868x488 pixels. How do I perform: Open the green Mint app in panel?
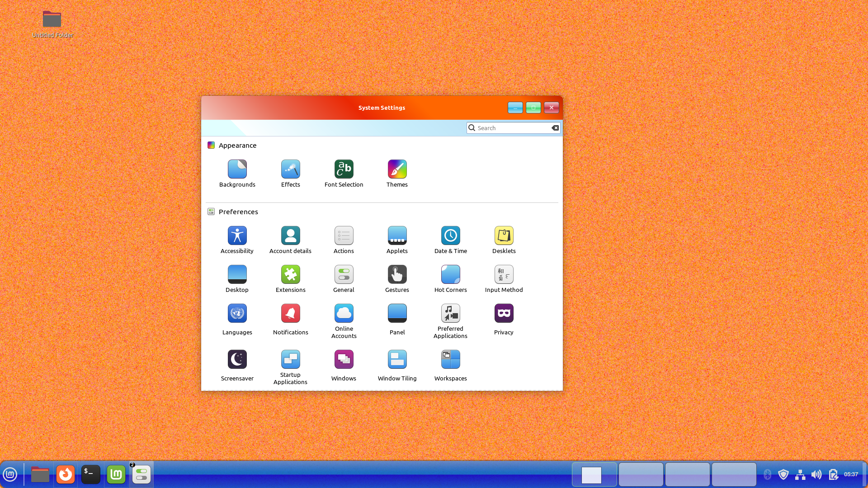[x=116, y=474]
